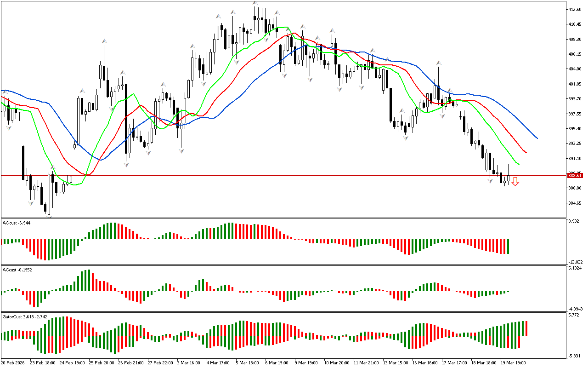Click the red down arrow beside the last candle
Viewport: 588px width, 368px height.
click(515, 182)
